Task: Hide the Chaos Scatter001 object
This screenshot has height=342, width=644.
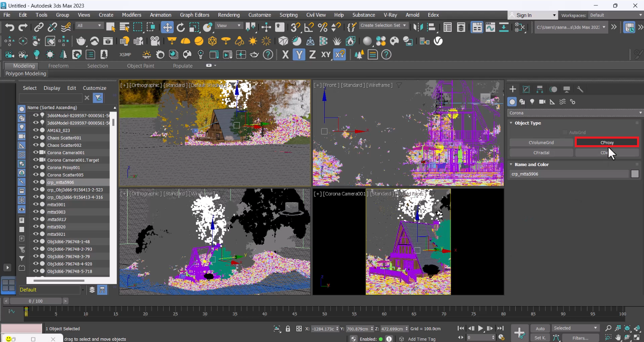Action: pyautogui.click(x=36, y=138)
